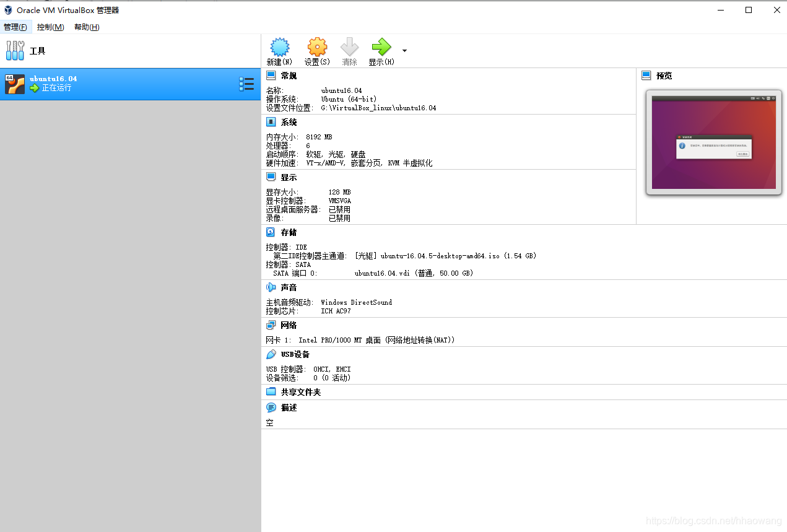The image size is (787, 532).
Task: Click the 常规 section monitor icon
Action: (x=271, y=76)
